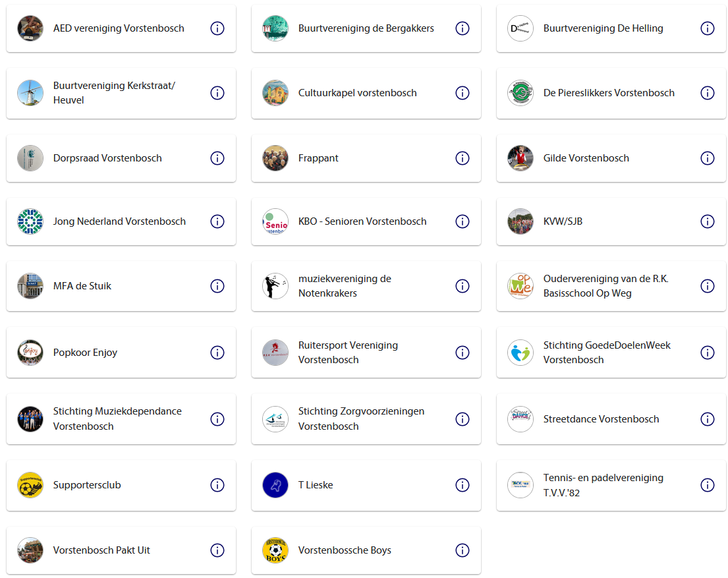Click info icon for Buurtvereniging de Bergakkers
Image resolution: width=728 pixels, height=578 pixels.
click(462, 28)
